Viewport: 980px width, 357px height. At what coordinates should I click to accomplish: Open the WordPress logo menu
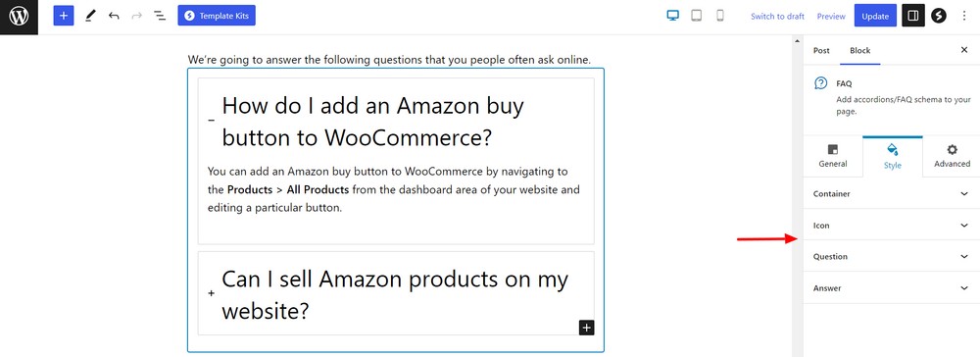click(x=19, y=17)
